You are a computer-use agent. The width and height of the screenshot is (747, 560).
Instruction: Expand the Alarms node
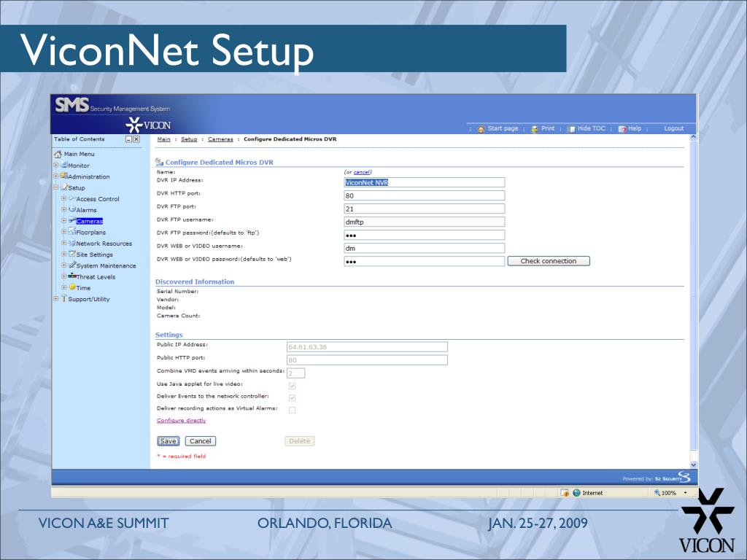(64, 209)
